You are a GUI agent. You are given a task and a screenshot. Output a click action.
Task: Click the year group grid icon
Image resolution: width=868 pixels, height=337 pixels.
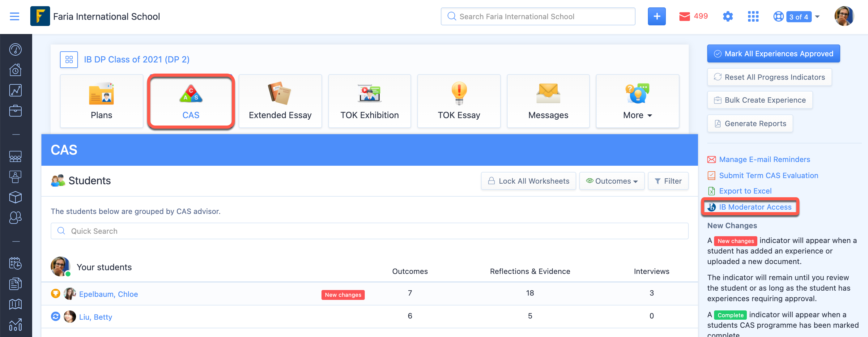click(69, 59)
